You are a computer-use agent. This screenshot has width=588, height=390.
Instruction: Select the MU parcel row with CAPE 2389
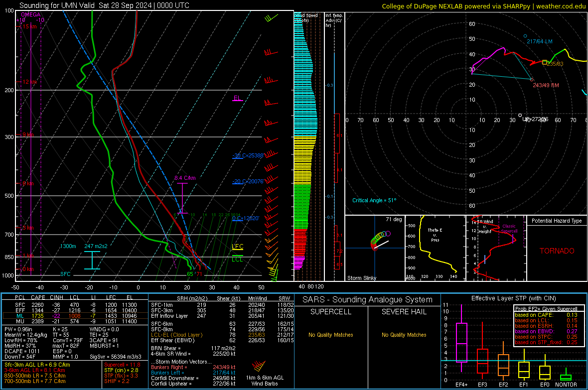tap(75, 321)
